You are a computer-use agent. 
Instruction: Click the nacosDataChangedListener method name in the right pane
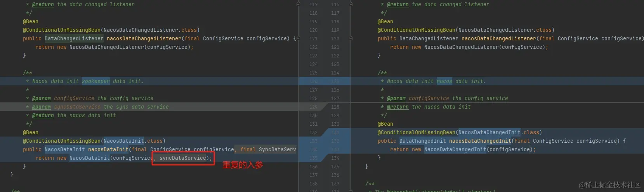click(499, 38)
